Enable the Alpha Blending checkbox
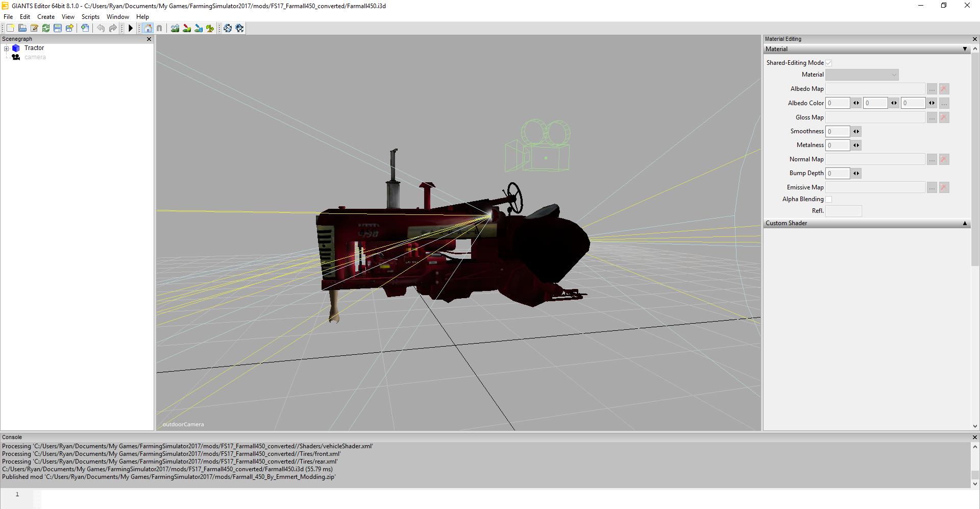Viewport: 980px width, 509px height. [x=829, y=199]
